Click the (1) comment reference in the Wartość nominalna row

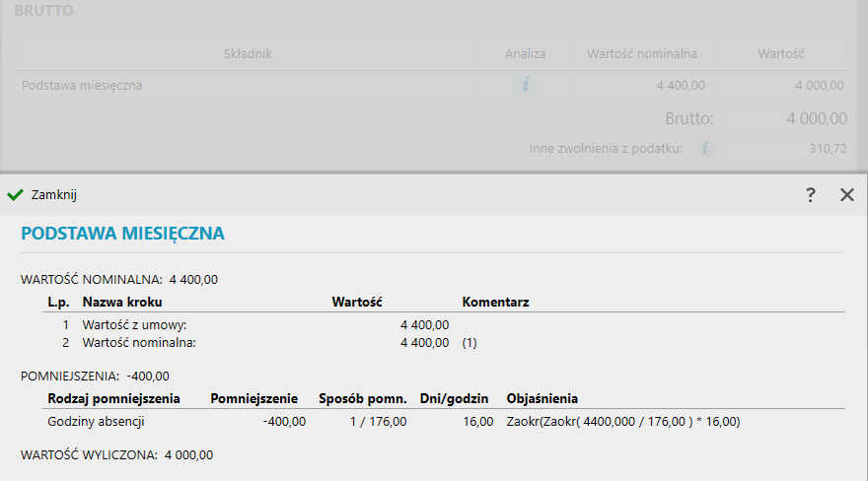[470, 343]
